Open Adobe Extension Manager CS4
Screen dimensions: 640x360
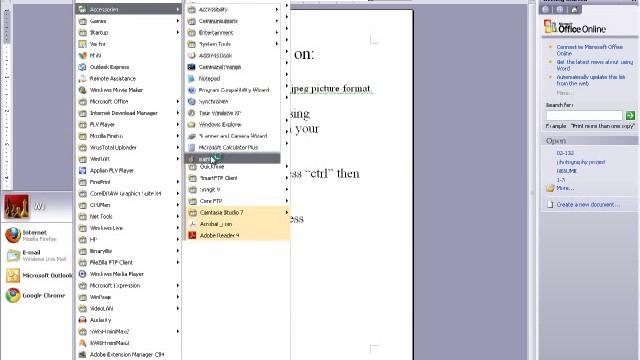[x=128, y=354]
